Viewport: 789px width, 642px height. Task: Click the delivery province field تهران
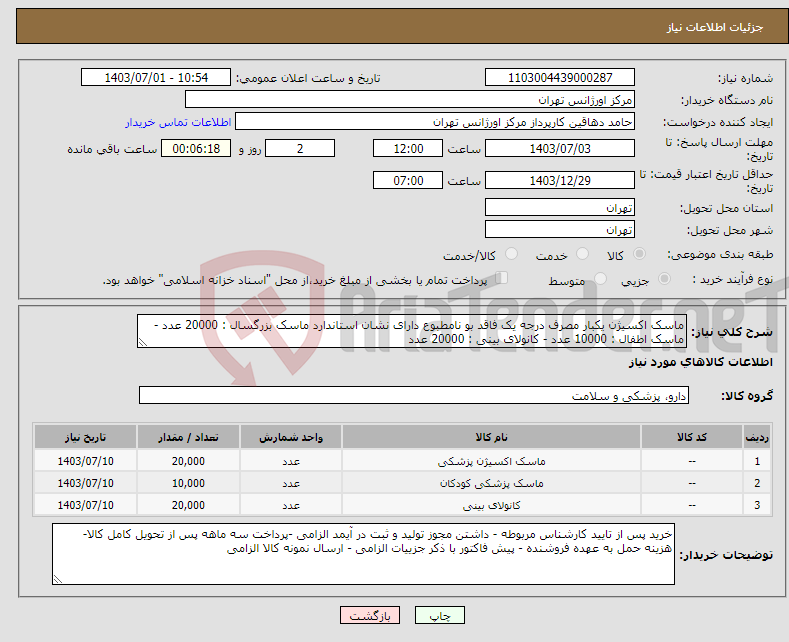tap(560, 207)
